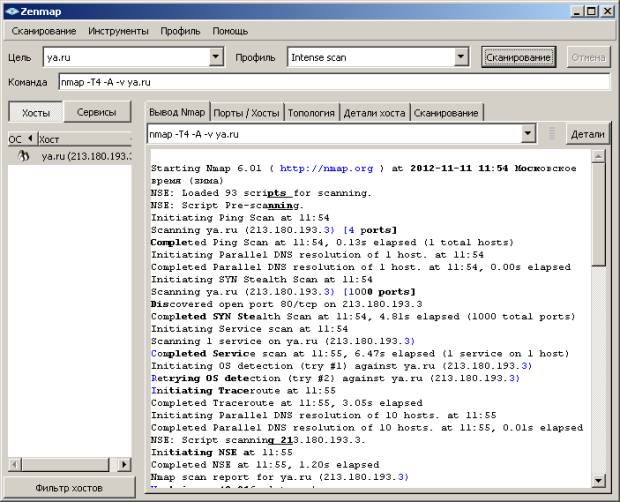Click the line 'Retrying OS detection (try #2)'
This screenshot has width=620, height=502.
(243, 378)
